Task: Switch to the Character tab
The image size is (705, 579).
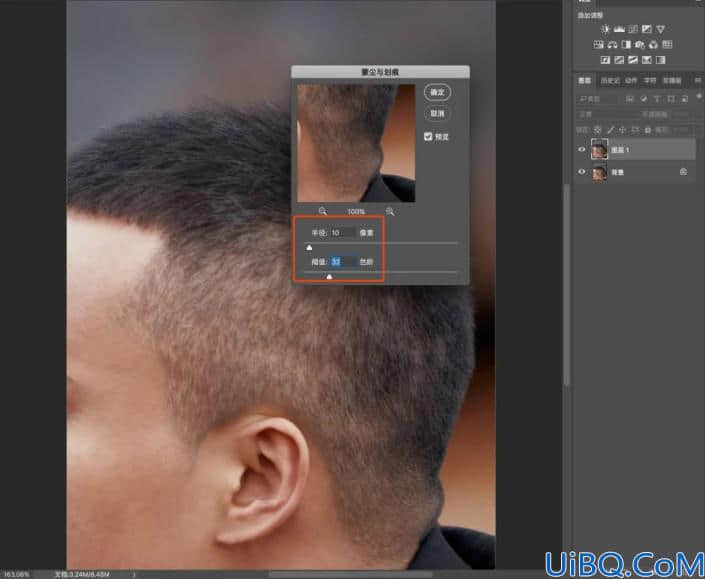Action: (x=650, y=80)
